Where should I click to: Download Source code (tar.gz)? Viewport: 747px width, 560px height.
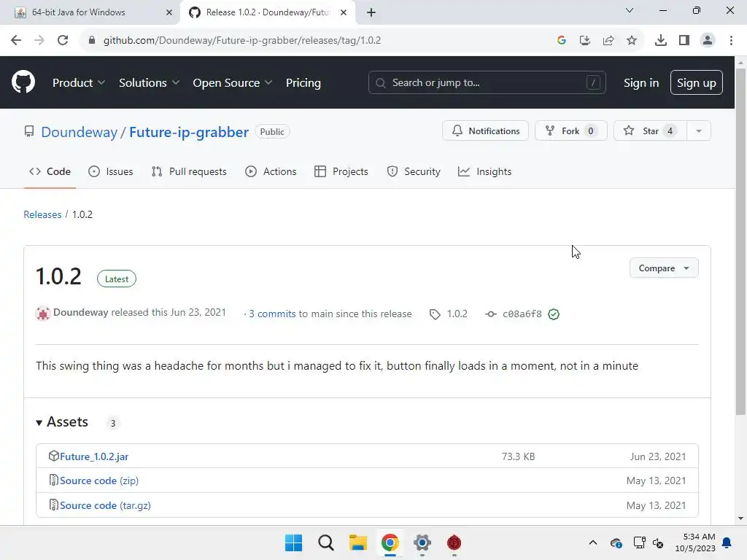pos(105,506)
